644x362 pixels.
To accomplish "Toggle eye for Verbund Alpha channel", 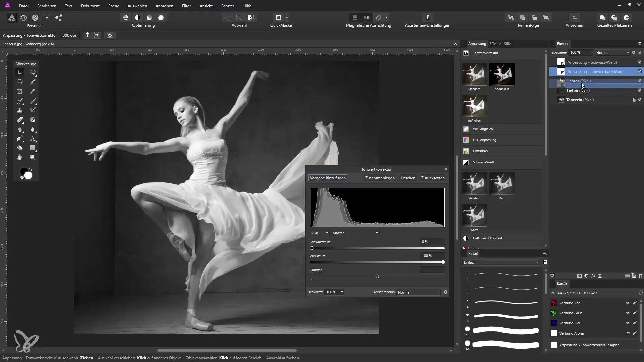I will point(628,333).
